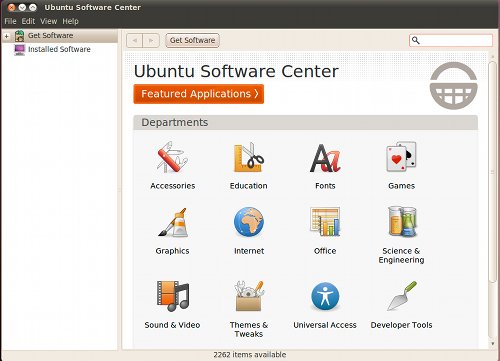Open the Themes & Tweaks toolbox icon

tap(249, 296)
